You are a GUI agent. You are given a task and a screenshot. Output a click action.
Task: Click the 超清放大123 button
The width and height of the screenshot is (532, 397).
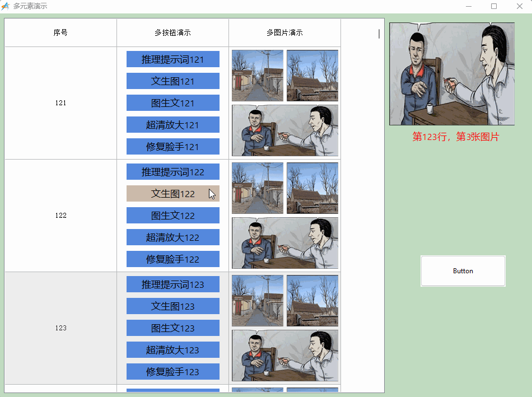click(173, 349)
